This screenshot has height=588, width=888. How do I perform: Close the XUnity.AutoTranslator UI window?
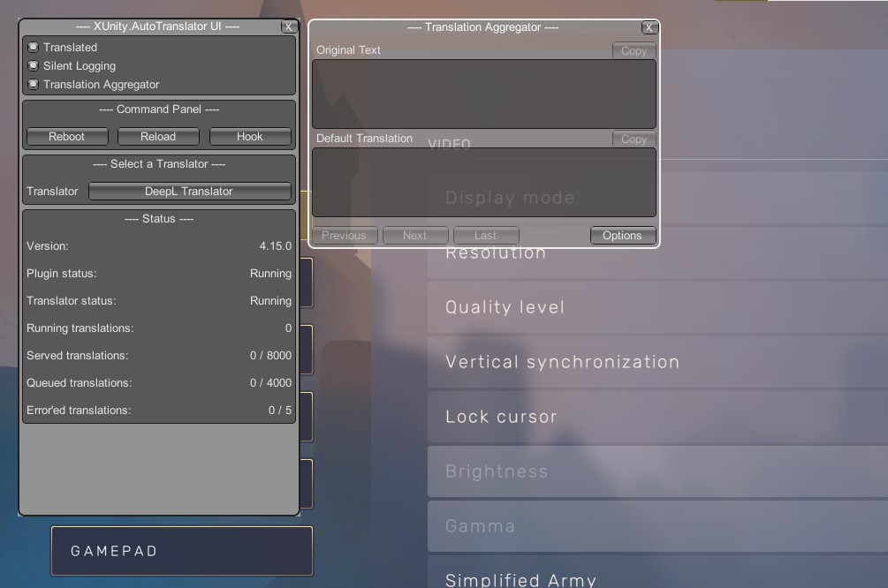[288, 26]
